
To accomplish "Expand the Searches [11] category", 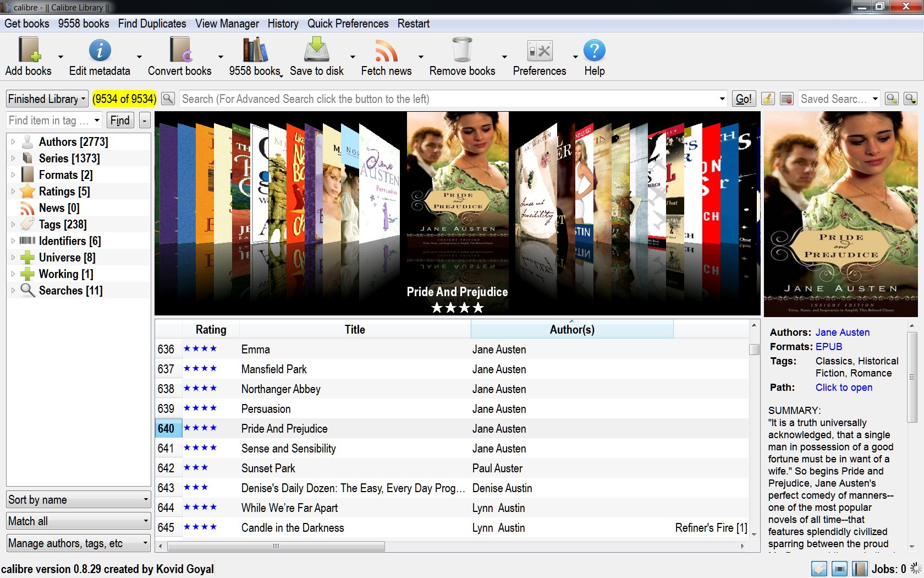I will tap(13, 290).
